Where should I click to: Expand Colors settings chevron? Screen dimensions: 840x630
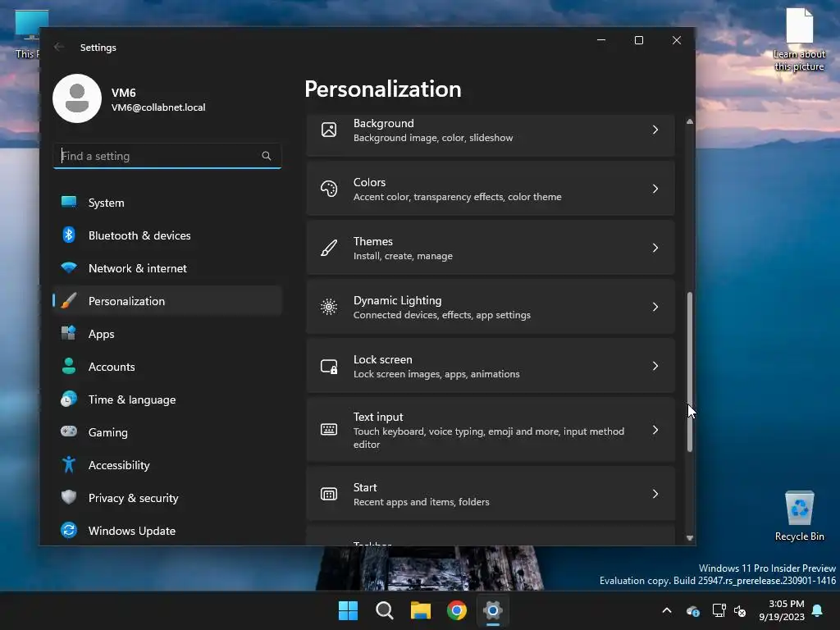(655, 189)
